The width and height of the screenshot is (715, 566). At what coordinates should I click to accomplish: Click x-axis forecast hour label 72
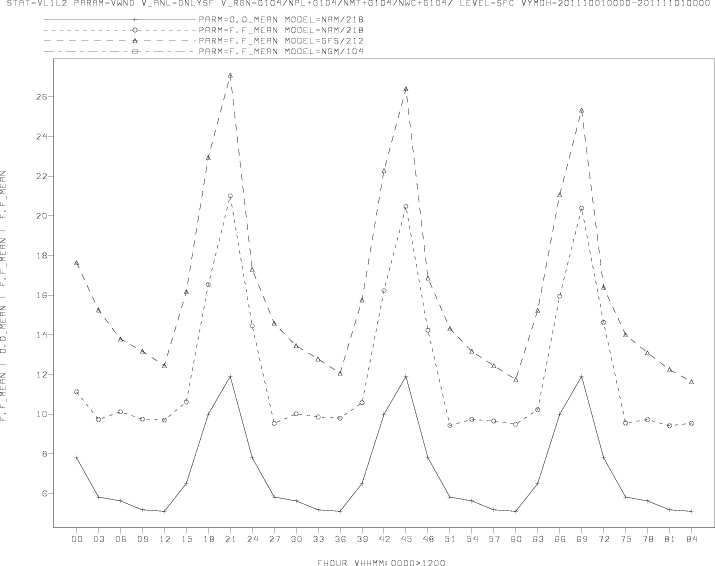coord(604,539)
